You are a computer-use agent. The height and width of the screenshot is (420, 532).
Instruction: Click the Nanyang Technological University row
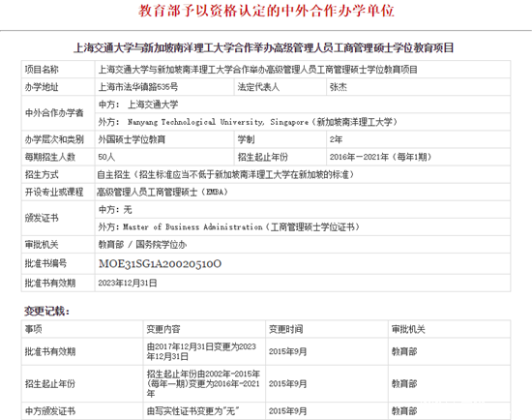303,122
